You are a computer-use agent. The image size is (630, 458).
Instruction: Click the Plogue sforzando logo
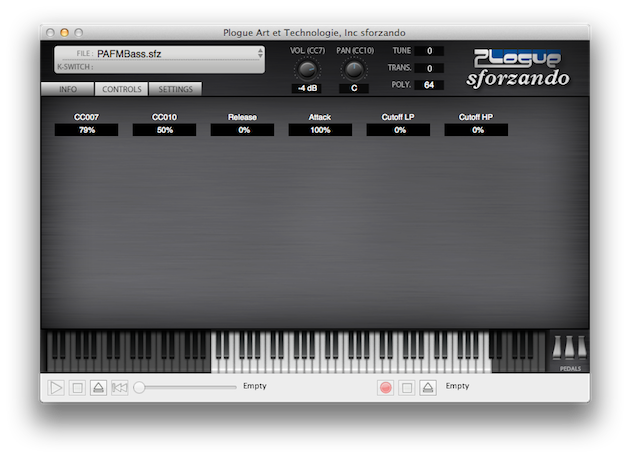[x=518, y=68]
